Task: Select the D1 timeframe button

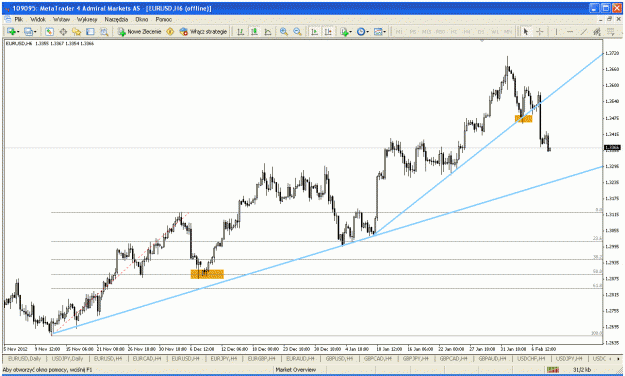Action: tap(481, 31)
